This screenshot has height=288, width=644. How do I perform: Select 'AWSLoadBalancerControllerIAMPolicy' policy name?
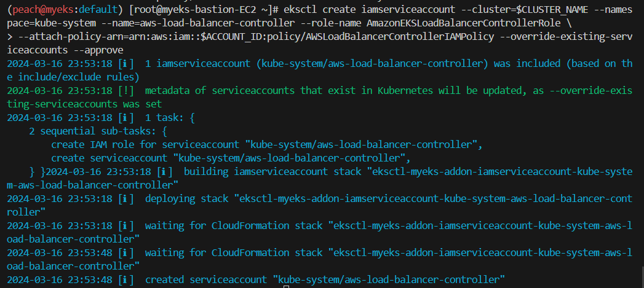click(400, 37)
